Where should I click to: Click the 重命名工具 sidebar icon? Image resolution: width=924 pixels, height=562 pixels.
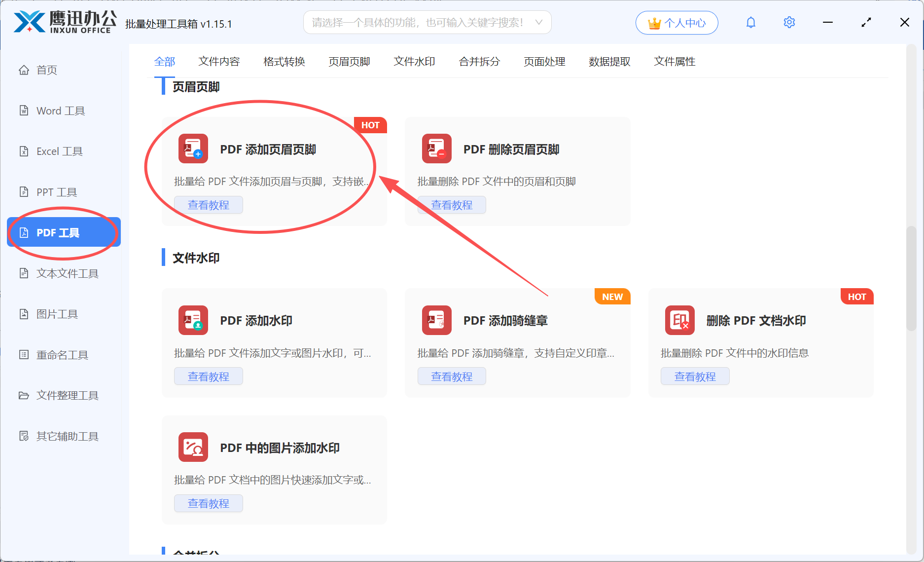pos(24,355)
